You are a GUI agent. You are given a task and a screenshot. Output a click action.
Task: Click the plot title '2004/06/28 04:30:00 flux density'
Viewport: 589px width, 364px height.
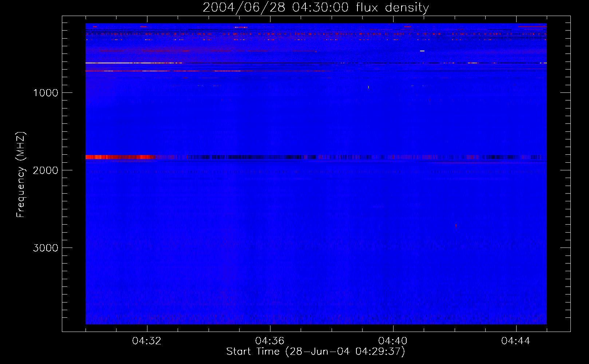pyautogui.click(x=316, y=7)
